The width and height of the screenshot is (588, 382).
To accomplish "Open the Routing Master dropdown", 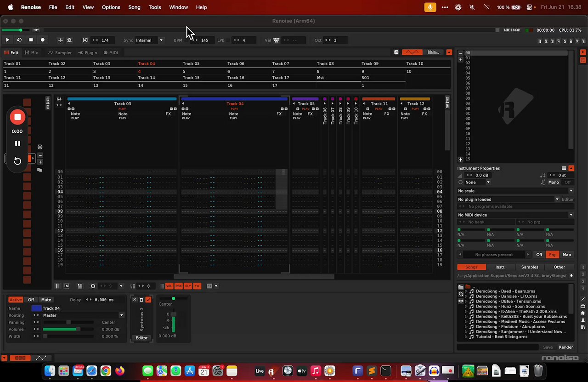I will click(x=83, y=315).
